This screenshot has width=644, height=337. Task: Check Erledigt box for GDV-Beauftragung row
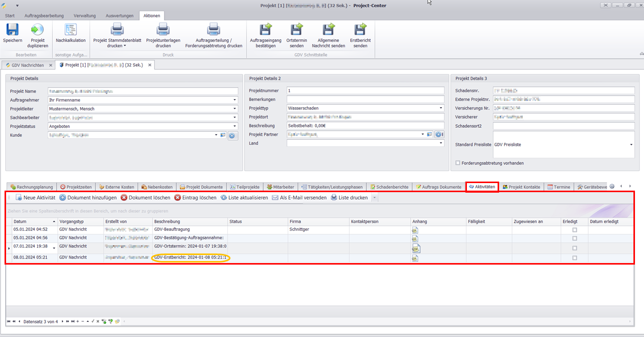(575, 230)
